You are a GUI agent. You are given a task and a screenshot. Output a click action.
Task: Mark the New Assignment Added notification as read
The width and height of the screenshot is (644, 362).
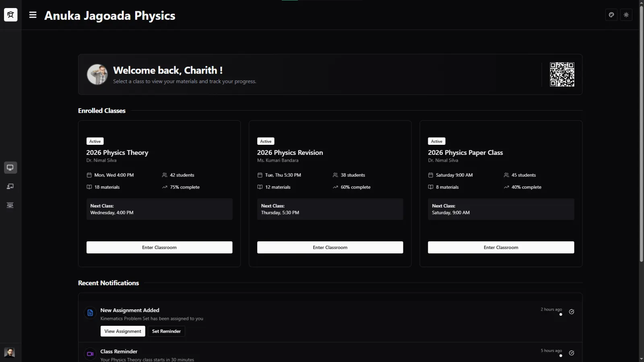[x=572, y=312]
